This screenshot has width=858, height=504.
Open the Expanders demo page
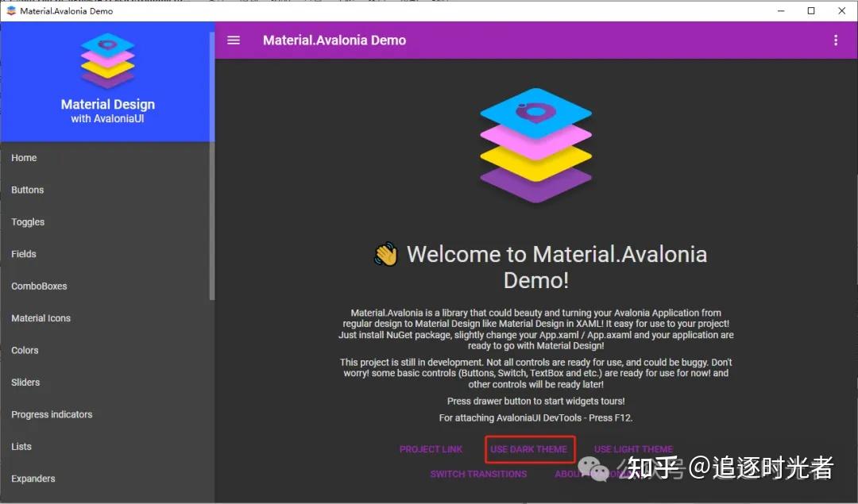[33, 478]
